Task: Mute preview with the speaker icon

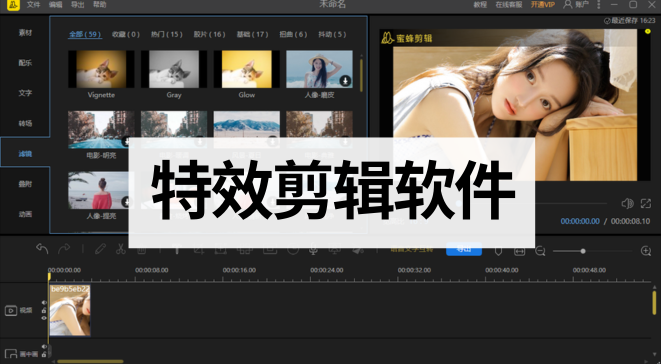Action: 627,204
